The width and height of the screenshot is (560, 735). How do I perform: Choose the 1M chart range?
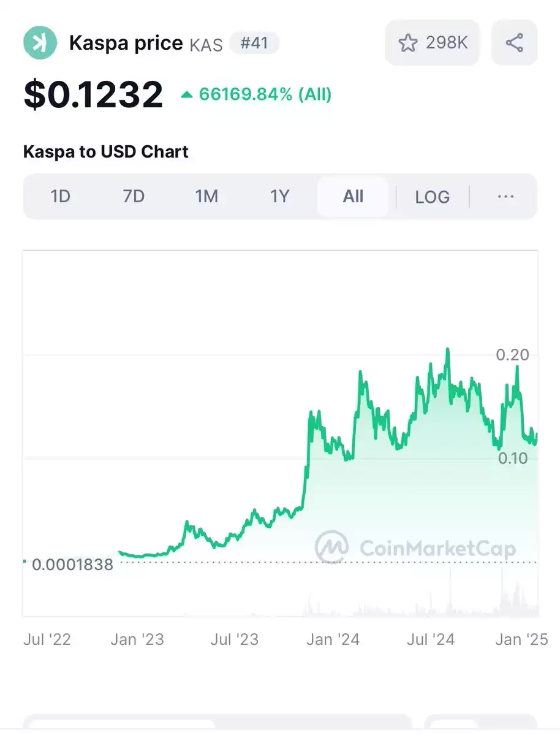pyautogui.click(x=206, y=196)
